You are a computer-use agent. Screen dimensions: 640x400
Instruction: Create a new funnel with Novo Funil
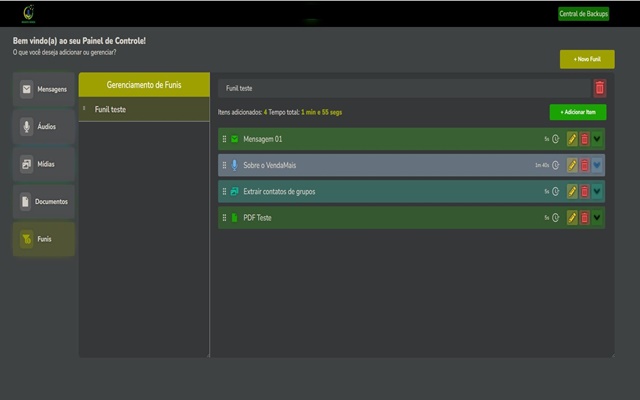pos(587,60)
